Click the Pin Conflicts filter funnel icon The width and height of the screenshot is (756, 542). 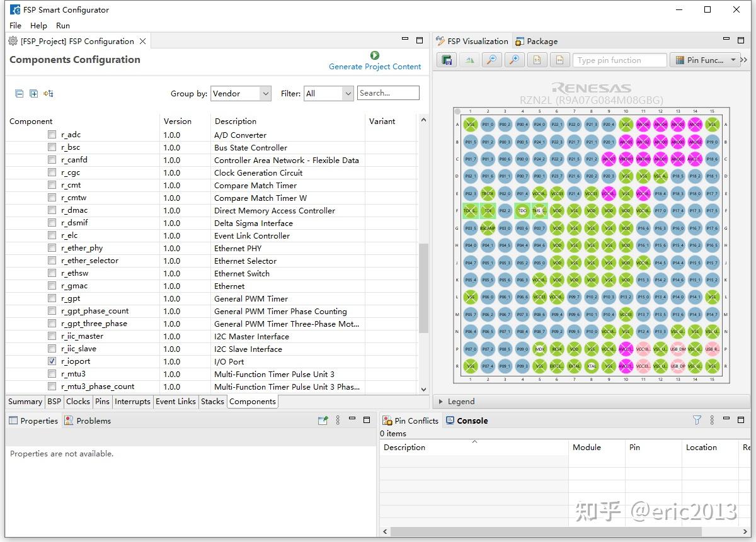697,420
